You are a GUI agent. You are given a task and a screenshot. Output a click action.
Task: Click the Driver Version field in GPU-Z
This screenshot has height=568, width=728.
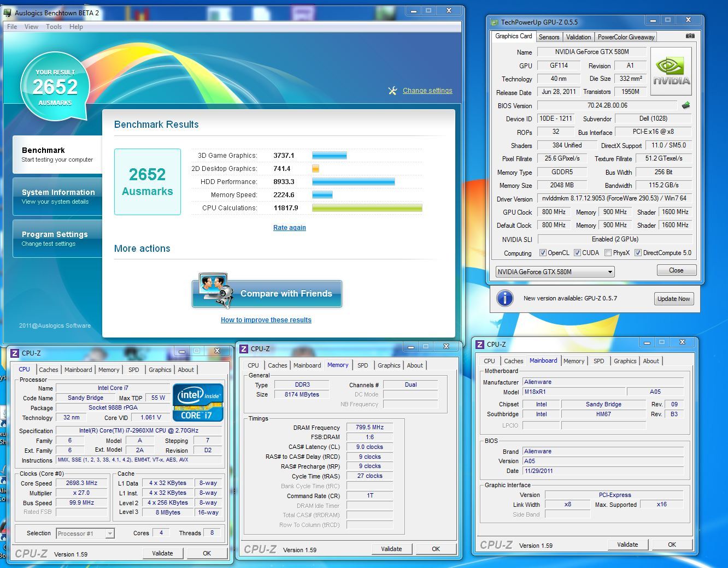tap(614, 198)
